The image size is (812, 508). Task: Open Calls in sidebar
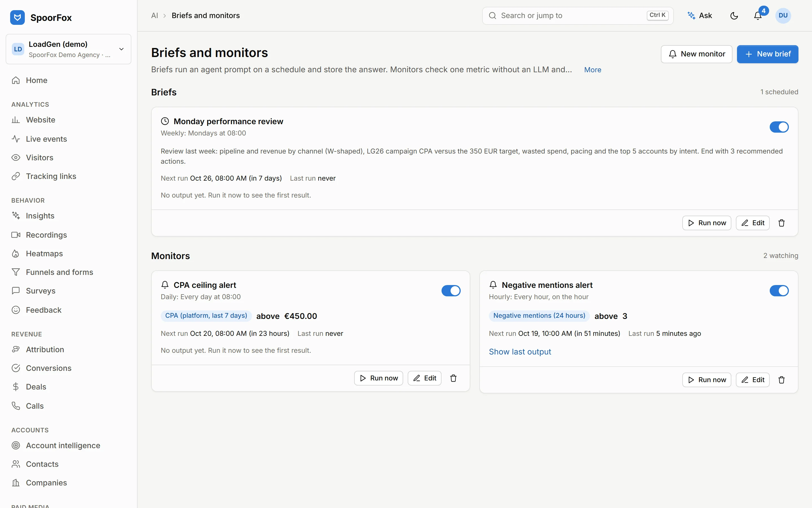tap(69, 406)
